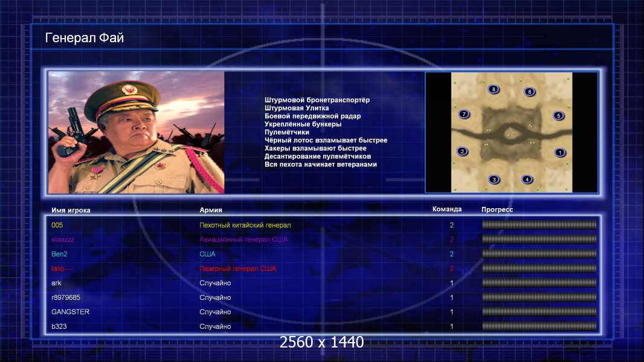
Task: Select player name 'b323'
Action: tap(59, 326)
